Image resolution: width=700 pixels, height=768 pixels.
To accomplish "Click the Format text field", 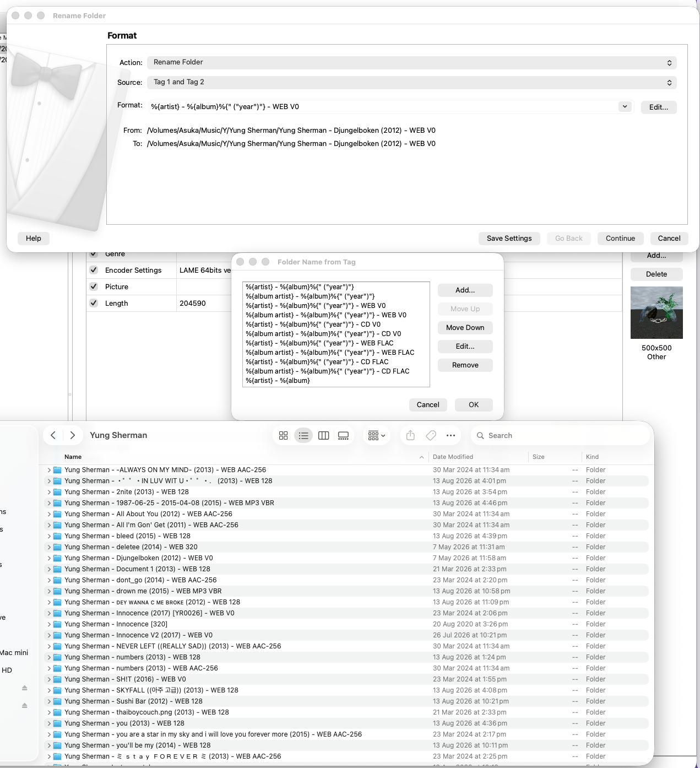I will pos(383,106).
